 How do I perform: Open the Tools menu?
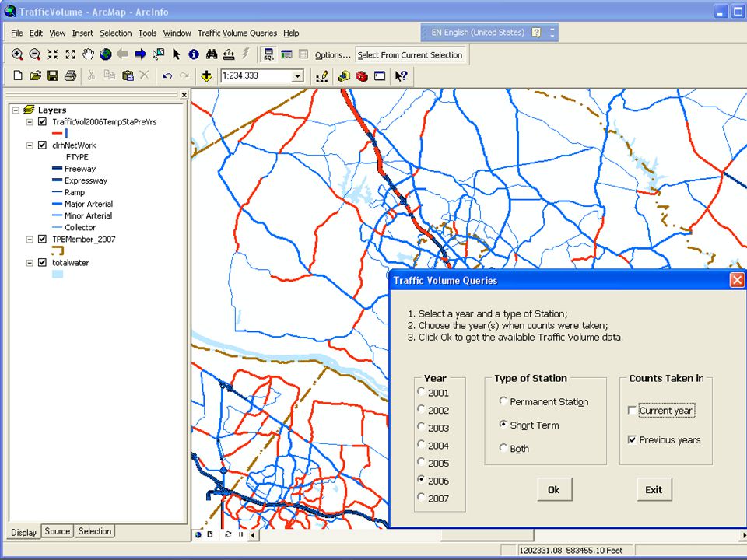tap(148, 33)
